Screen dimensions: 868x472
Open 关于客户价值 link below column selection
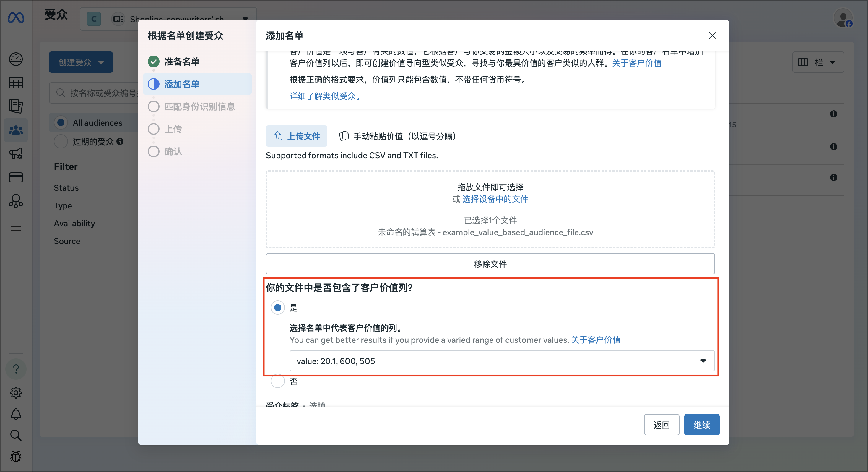point(596,340)
